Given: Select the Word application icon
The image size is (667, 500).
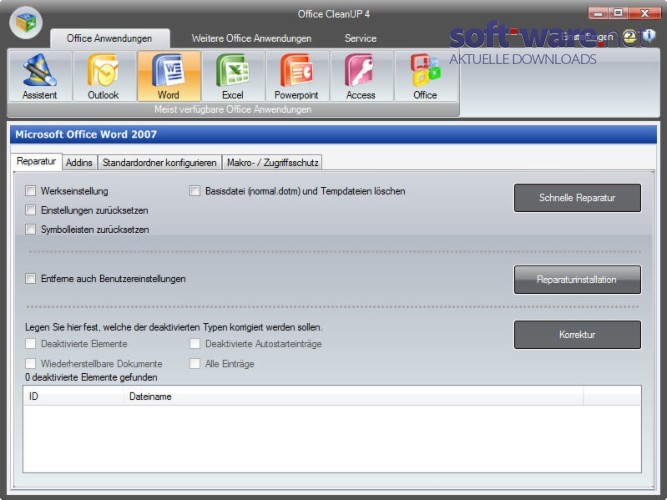Looking at the screenshot, I should (168, 77).
